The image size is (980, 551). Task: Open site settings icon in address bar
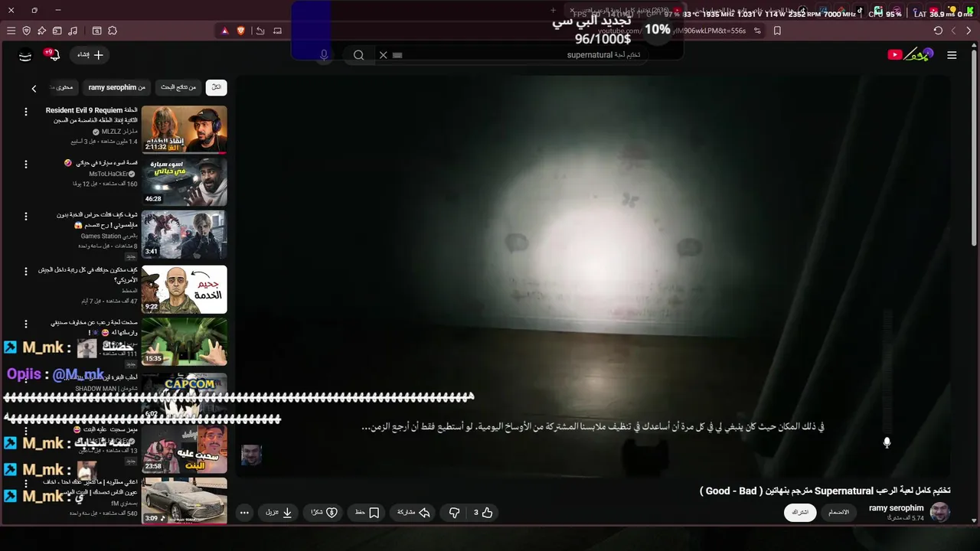[757, 31]
